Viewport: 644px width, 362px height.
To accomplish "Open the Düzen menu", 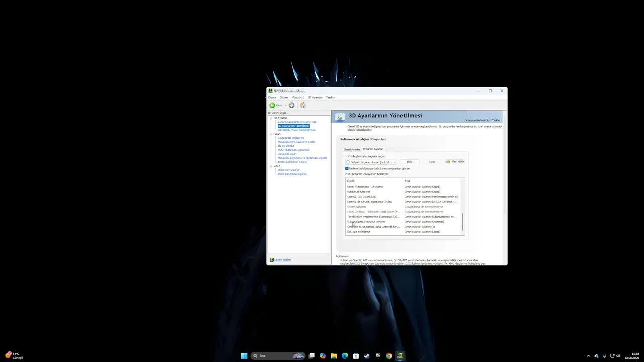I will tap(284, 97).
